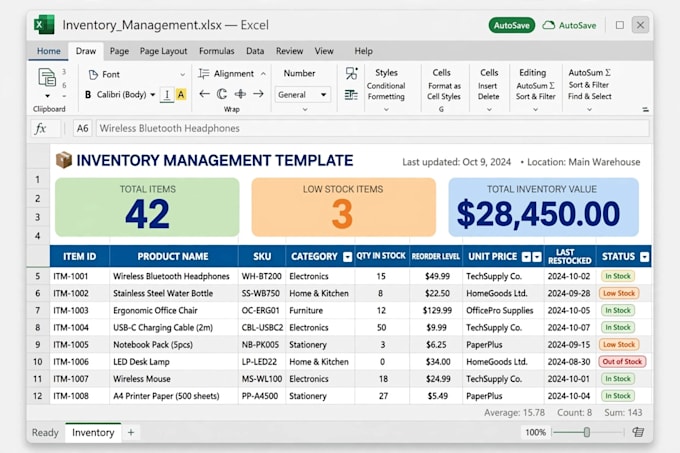This screenshot has height=453, width=680.
Task: Click the shapes icon beside the Styles group
Action: point(352,73)
